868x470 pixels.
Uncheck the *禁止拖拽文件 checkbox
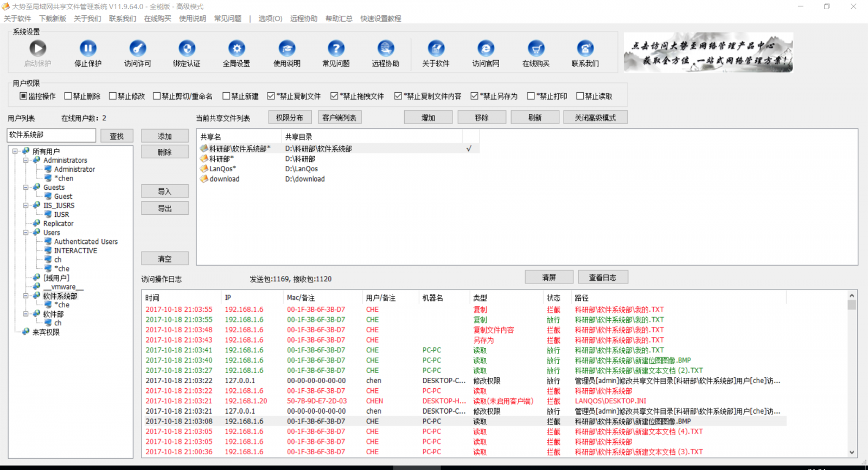click(x=334, y=96)
